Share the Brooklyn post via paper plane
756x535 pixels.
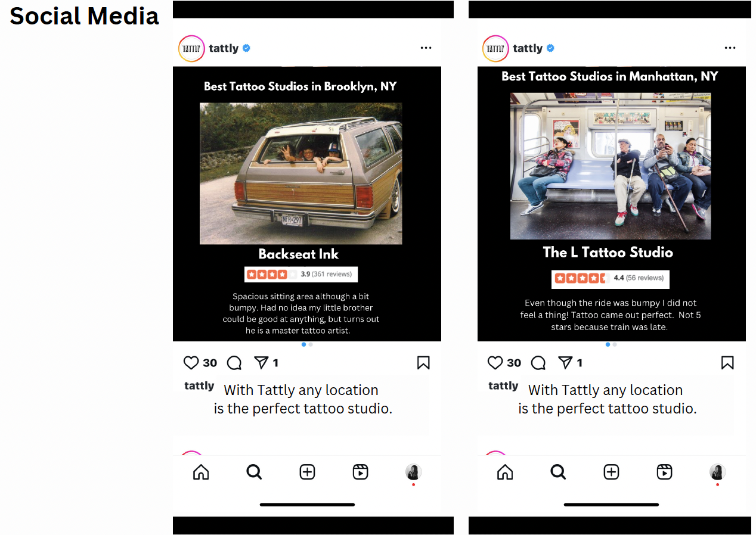(261, 362)
